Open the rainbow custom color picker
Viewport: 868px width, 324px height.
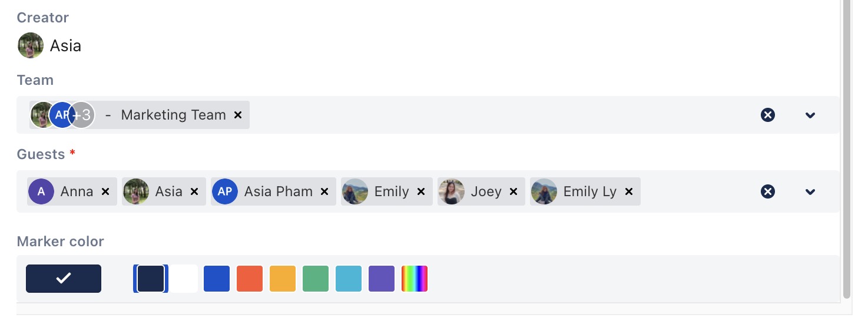click(415, 279)
